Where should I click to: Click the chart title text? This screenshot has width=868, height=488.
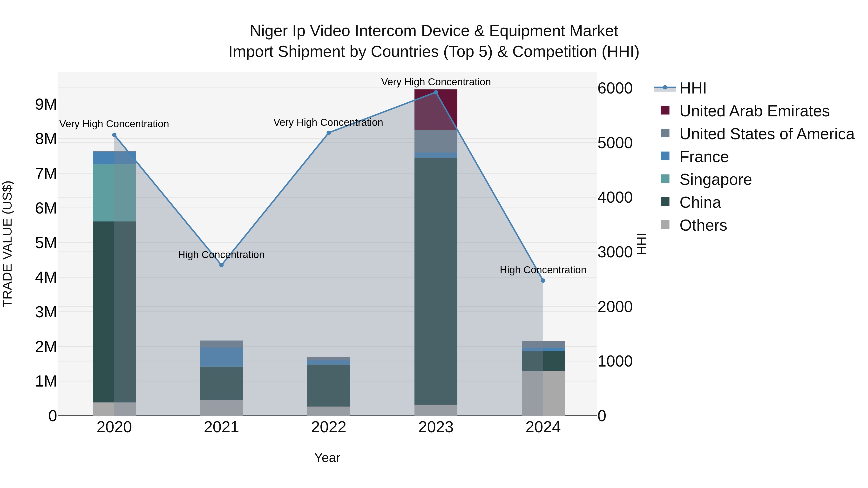[434, 41]
